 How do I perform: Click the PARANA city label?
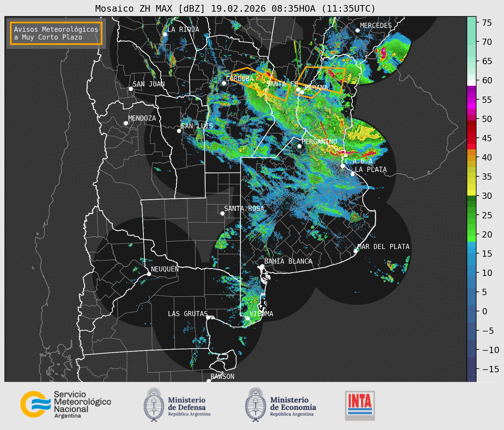[x=316, y=88]
